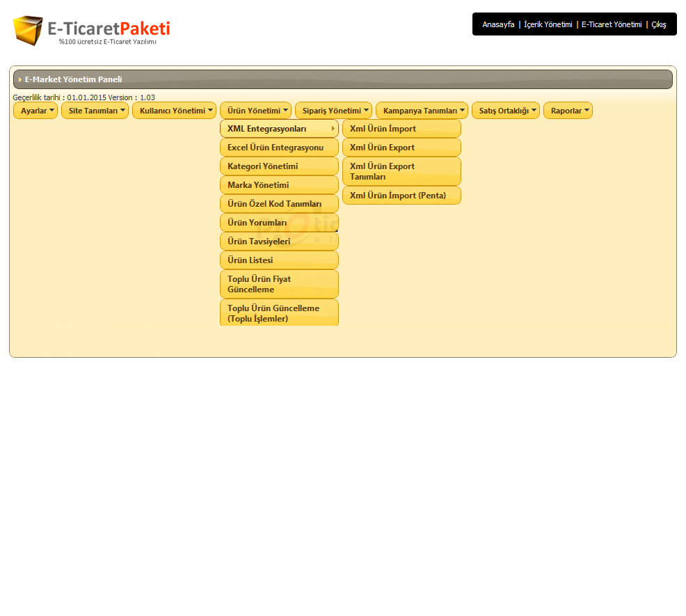
Task: Open Sipariş Yönetimi menu
Action: tap(333, 111)
